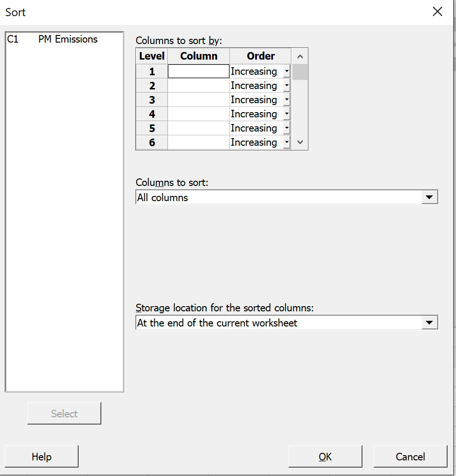Click the Level 4 row number

pyautogui.click(x=152, y=114)
